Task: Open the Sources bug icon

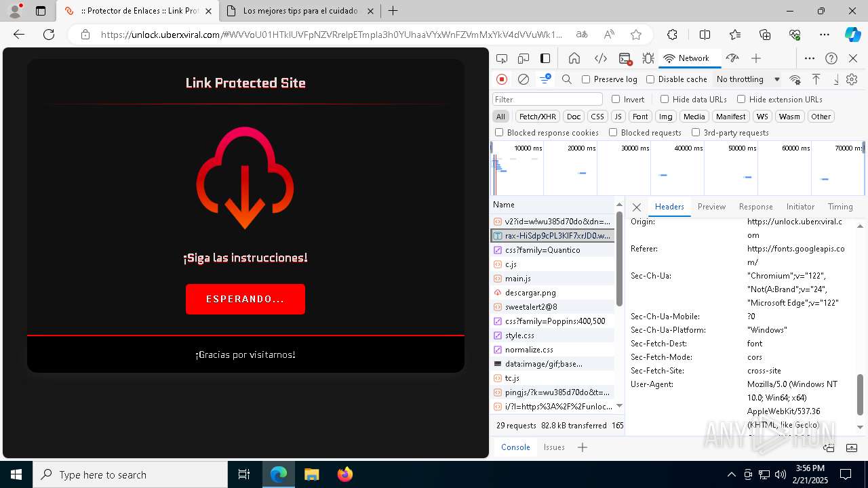Action: pyautogui.click(x=648, y=58)
